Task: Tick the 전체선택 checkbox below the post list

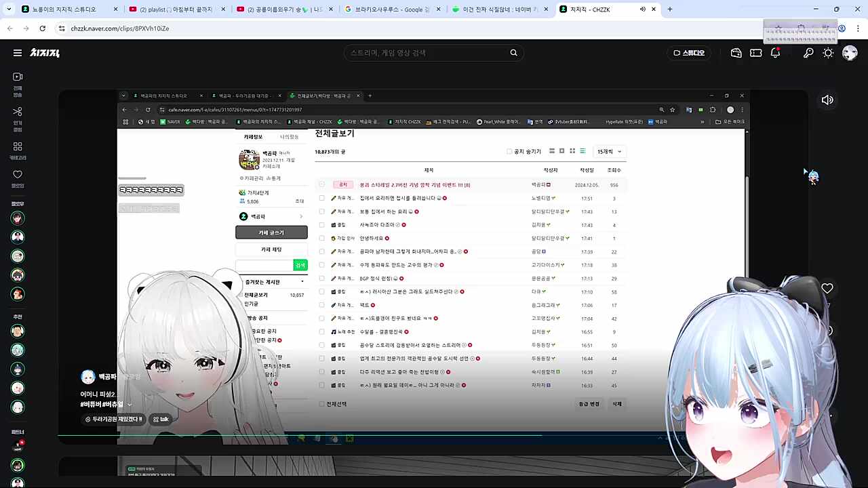Action: point(321,404)
